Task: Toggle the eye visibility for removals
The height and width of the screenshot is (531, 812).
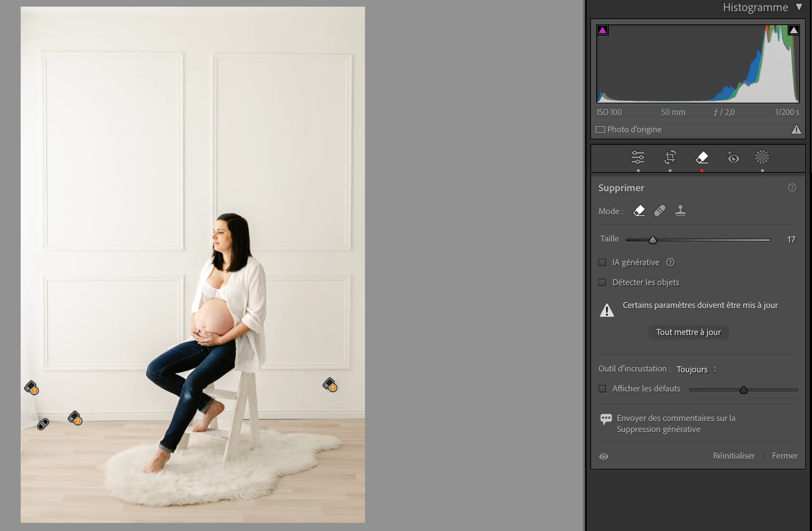Action: click(604, 456)
